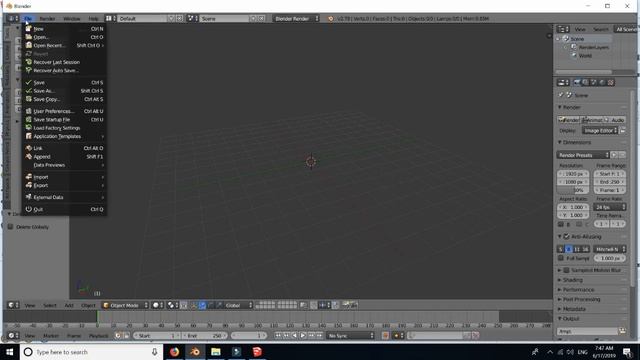Click the Blender logo in info header
The image size is (640, 360).
tap(331, 18)
